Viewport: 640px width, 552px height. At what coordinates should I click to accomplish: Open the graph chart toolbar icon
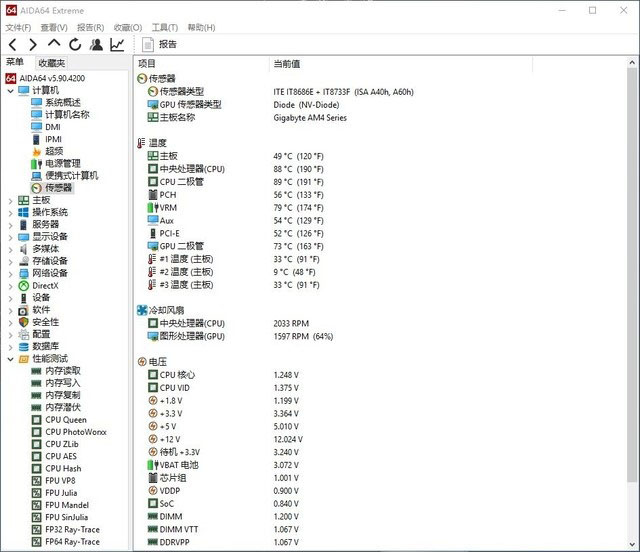pyautogui.click(x=117, y=45)
